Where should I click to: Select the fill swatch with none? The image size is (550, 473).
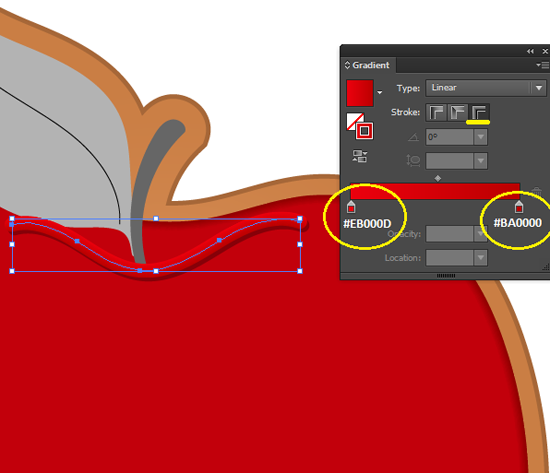tap(354, 120)
